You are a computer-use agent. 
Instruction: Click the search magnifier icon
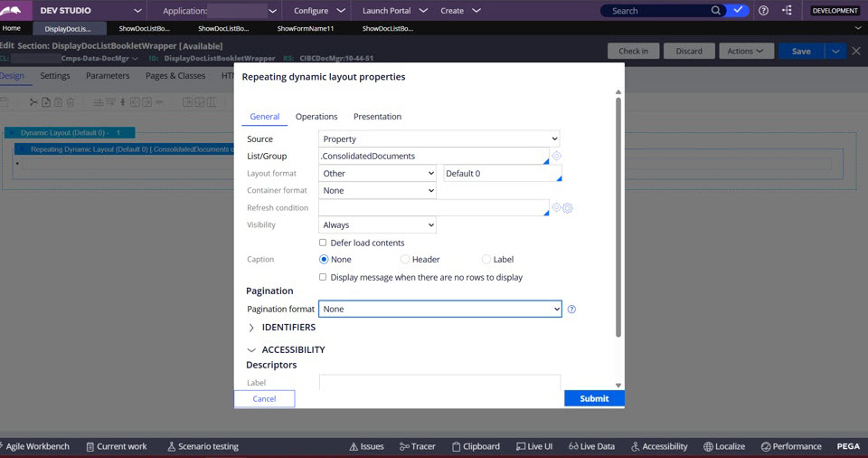[x=716, y=11]
